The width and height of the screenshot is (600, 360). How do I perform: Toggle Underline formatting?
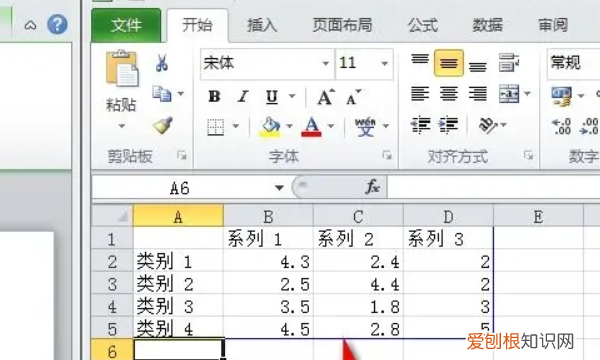pos(272,96)
